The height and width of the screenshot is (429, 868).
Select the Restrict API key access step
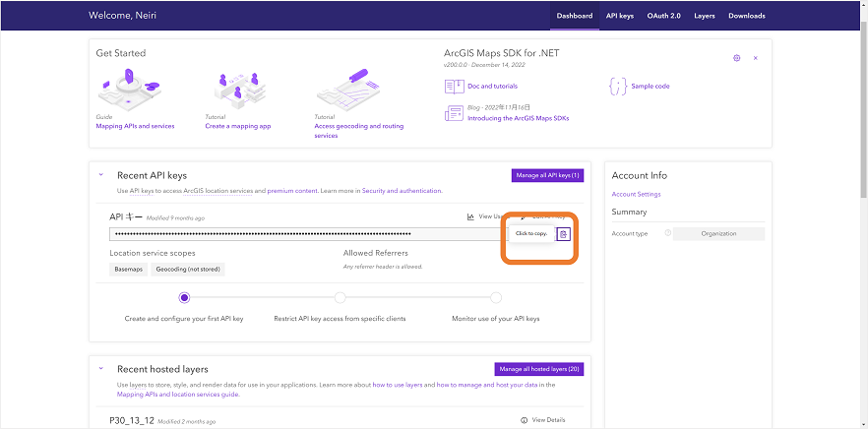(340, 298)
